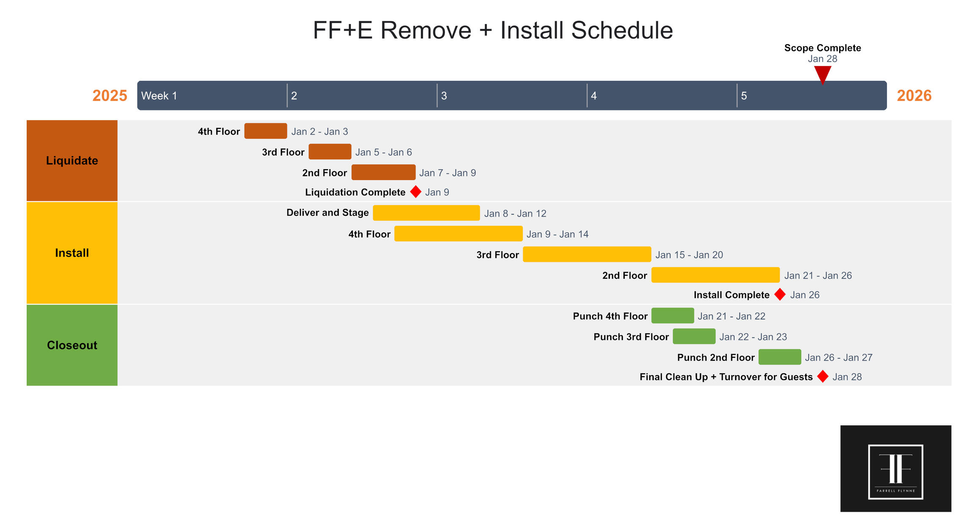Image resolution: width=980 pixels, height=521 pixels.
Task: Select the Punch 2nd Floor green bar
Action: point(779,357)
